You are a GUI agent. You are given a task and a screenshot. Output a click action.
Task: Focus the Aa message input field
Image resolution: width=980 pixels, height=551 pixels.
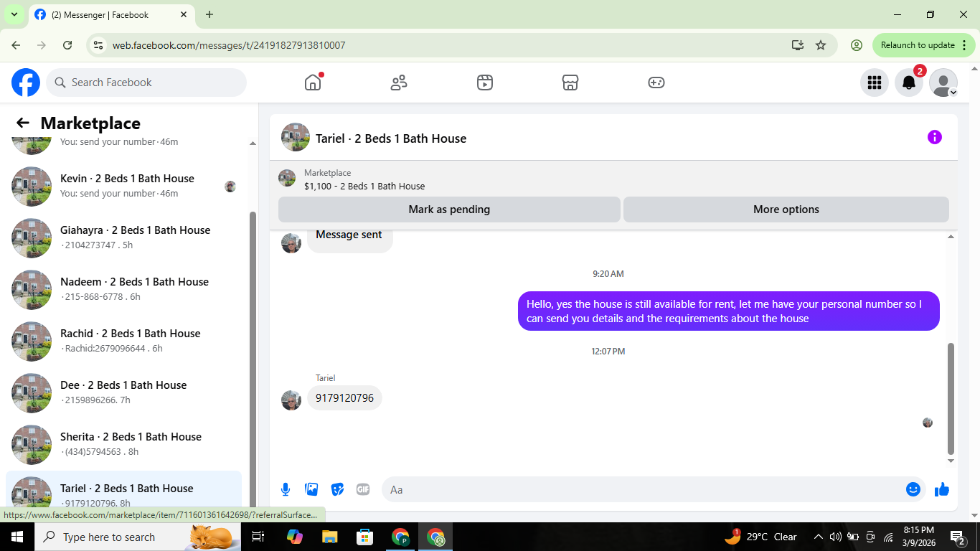[642, 489]
